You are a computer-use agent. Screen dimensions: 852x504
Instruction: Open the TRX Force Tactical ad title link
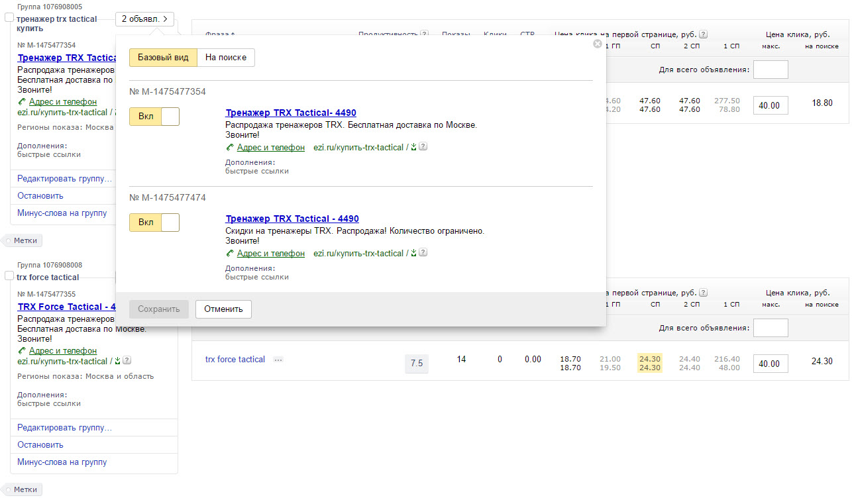click(x=67, y=307)
